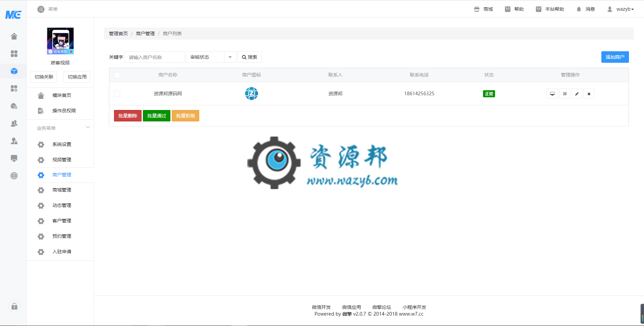Open the users icon in left rail

[x=14, y=123]
